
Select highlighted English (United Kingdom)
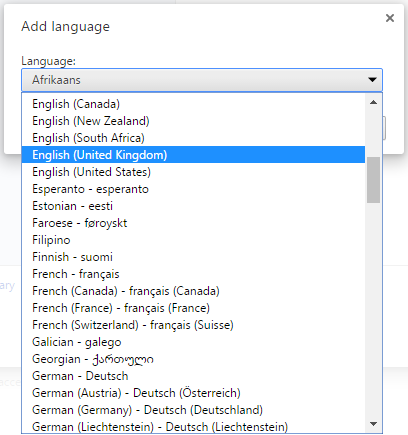pyautogui.click(x=193, y=155)
